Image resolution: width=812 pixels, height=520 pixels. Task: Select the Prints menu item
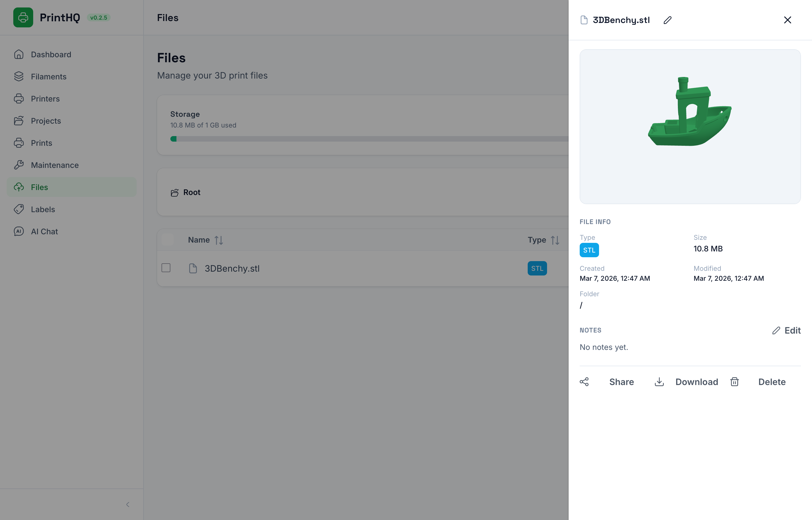tap(41, 143)
